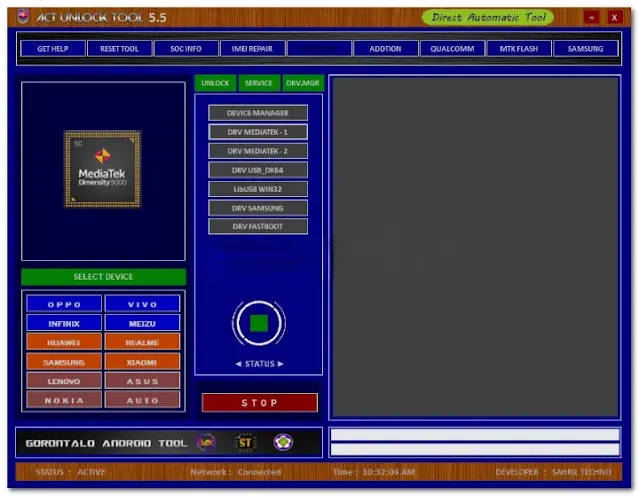The height and width of the screenshot is (496, 639).
Task: Open the SAMSUNG section in the top bar
Action: tap(586, 49)
